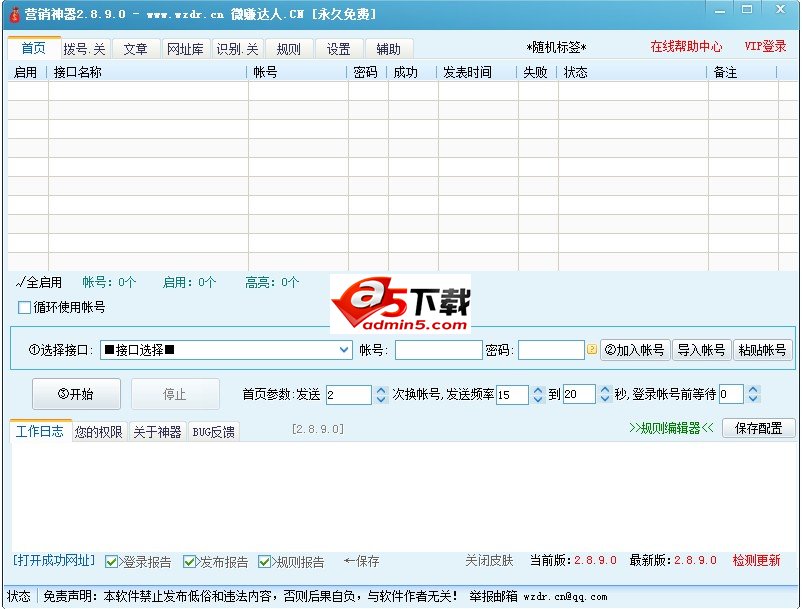This screenshot has width=802, height=609.
Task: Sort by 帐号 column header
Action: click(x=298, y=72)
